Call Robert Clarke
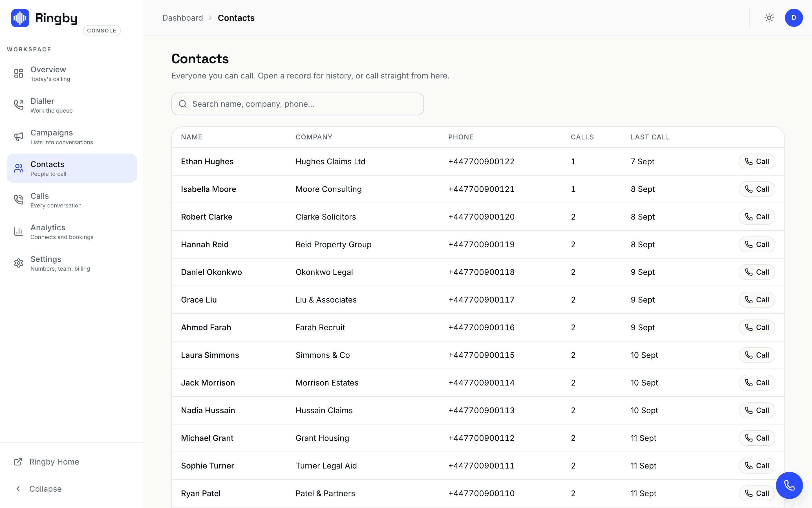This screenshot has height=508, width=812. tap(757, 217)
